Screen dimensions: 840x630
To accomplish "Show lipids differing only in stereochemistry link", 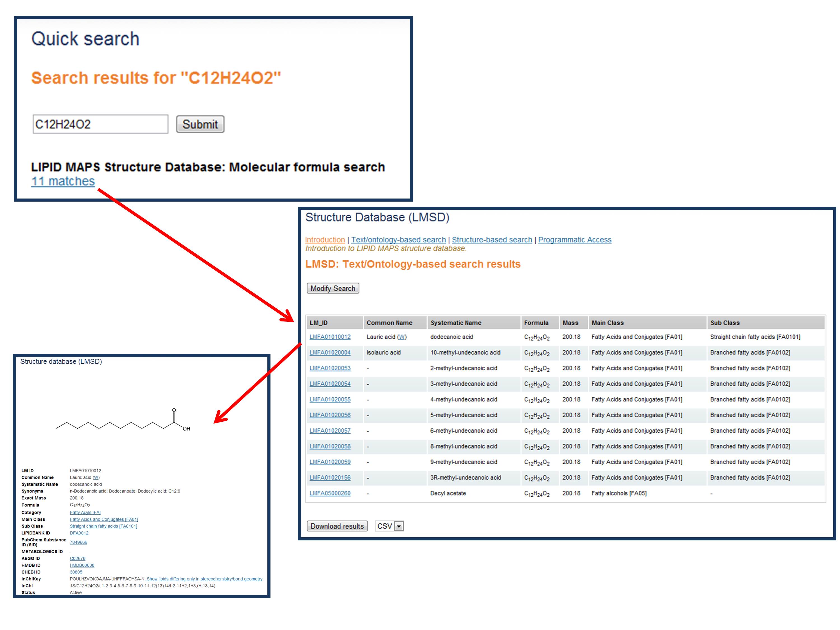I will click(x=204, y=579).
